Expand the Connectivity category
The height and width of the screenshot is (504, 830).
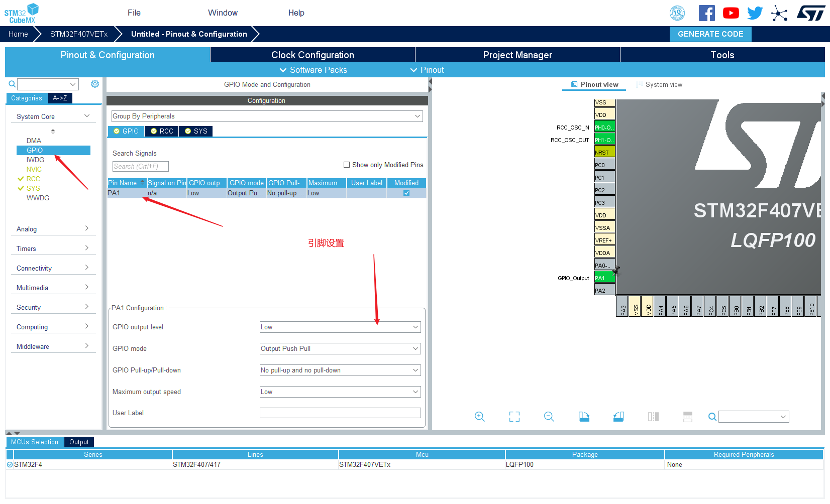pyautogui.click(x=53, y=268)
